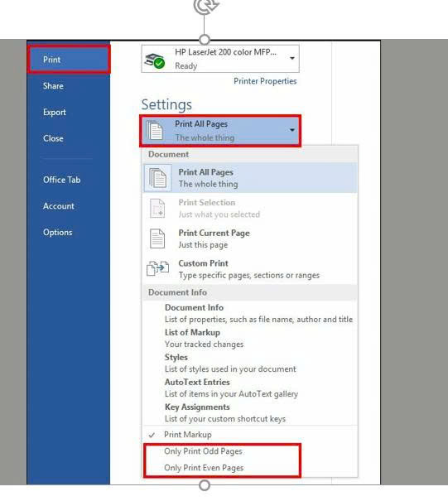Open the Export tab in sidebar
448x501 pixels.
(x=55, y=112)
